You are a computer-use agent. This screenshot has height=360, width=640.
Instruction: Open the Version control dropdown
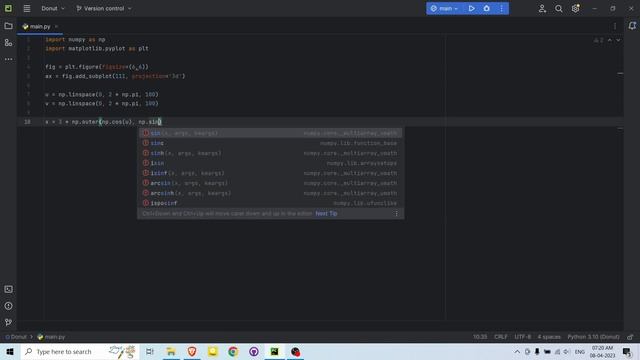[104, 8]
